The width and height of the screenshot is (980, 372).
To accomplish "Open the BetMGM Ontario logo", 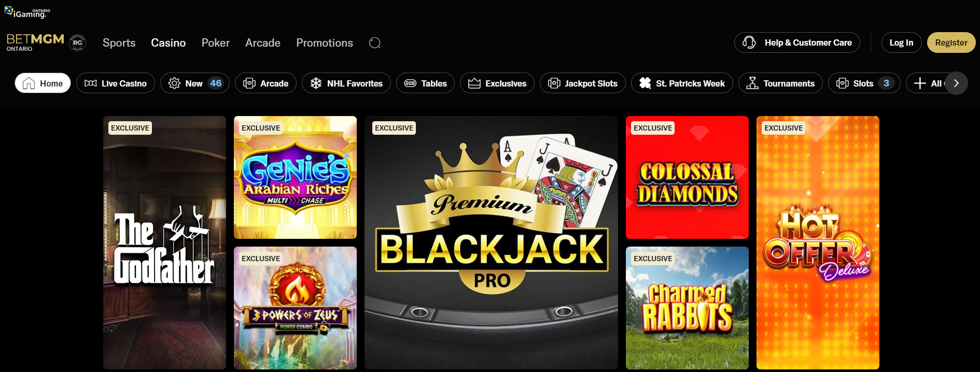I will (x=35, y=42).
